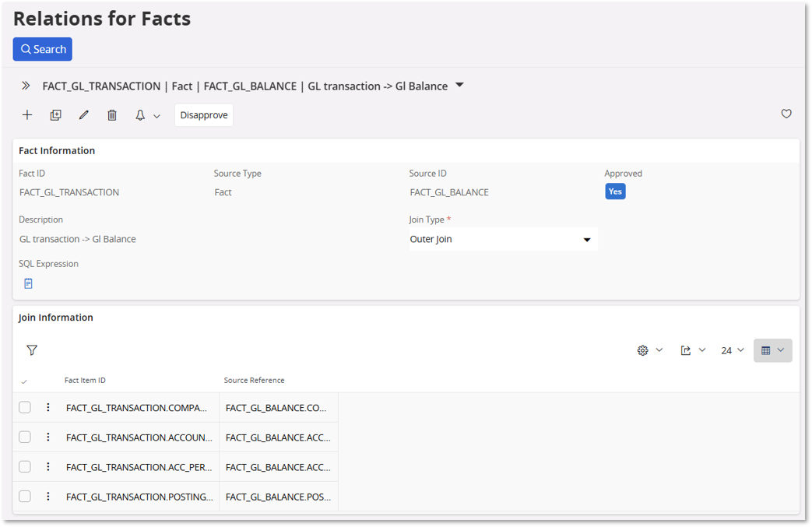The height and width of the screenshot is (527, 812).
Task: Edit the record with pencil icon
Action: point(84,115)
